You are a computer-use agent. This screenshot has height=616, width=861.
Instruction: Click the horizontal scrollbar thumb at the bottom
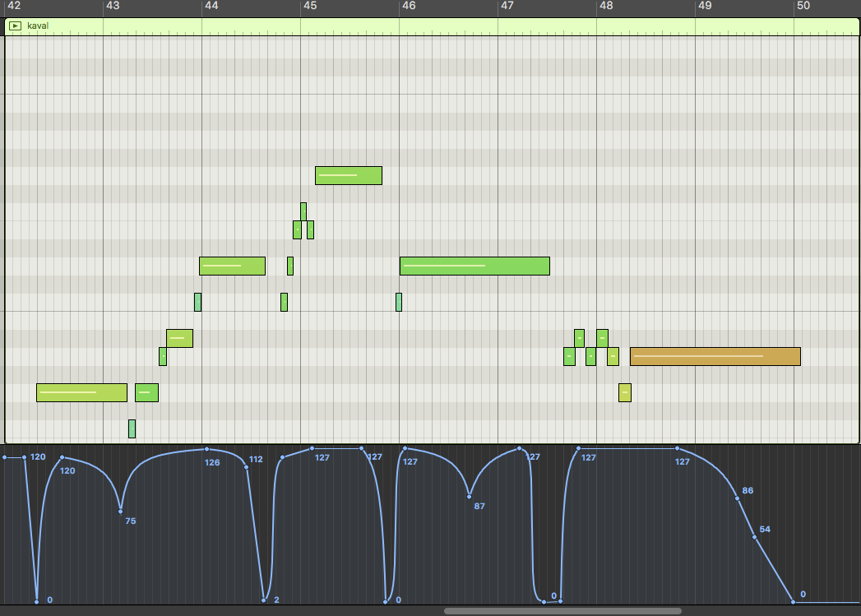coord(562,611)
